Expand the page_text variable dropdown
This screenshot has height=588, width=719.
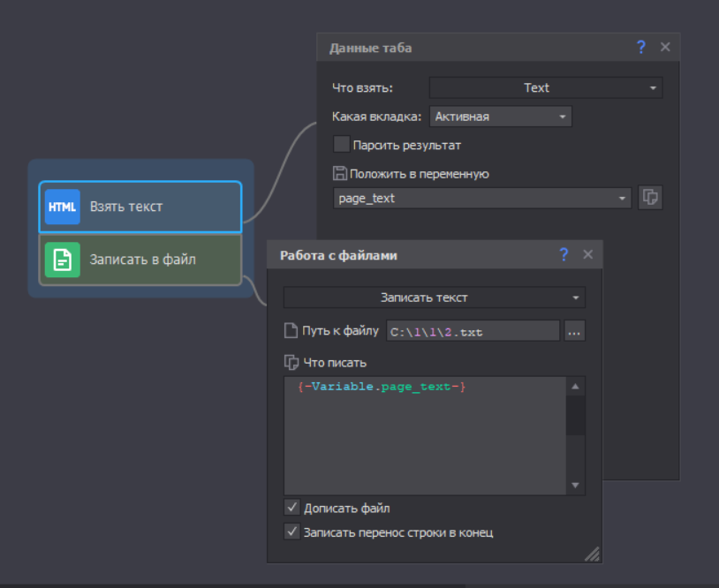(x=482, y=198)
